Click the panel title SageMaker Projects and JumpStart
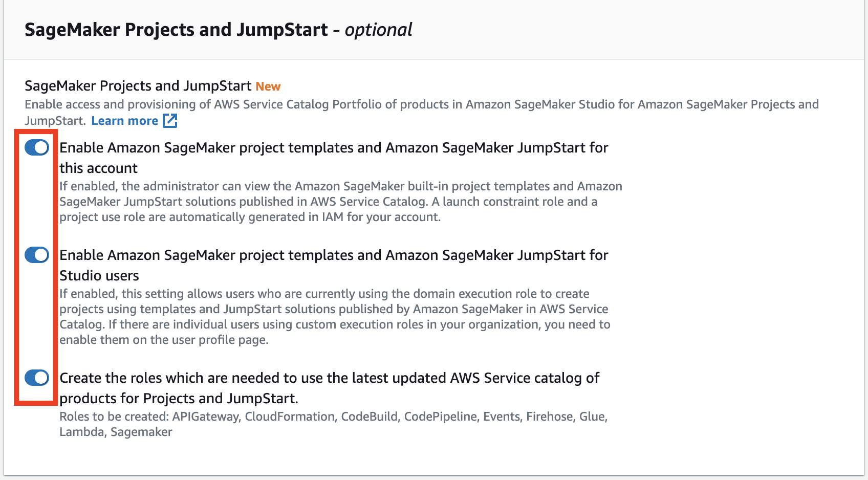 tap(176, 30)
